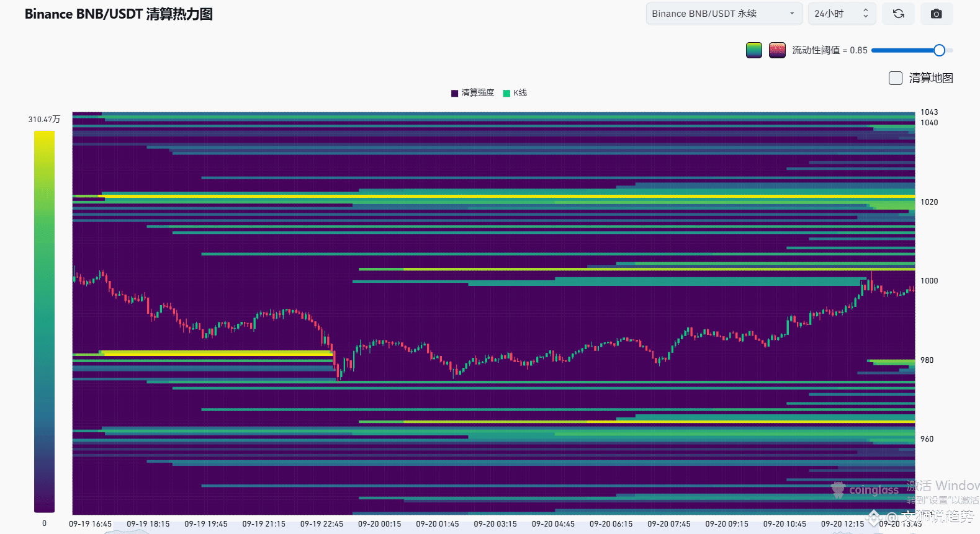Viewport: 980px width, 534px height.
Task: Click the 960 price axis label
Action: (x=927, y=439)
